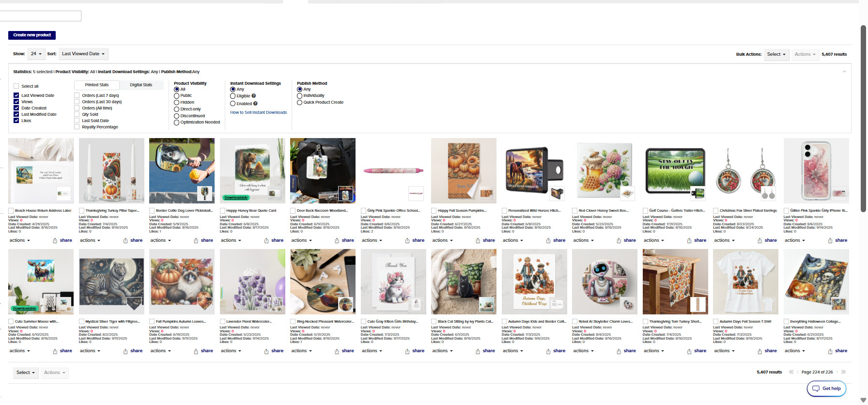Select the Hidden product visibility radio
The image size is (868, 405).
pyautogui.click(x=177, y=102)
